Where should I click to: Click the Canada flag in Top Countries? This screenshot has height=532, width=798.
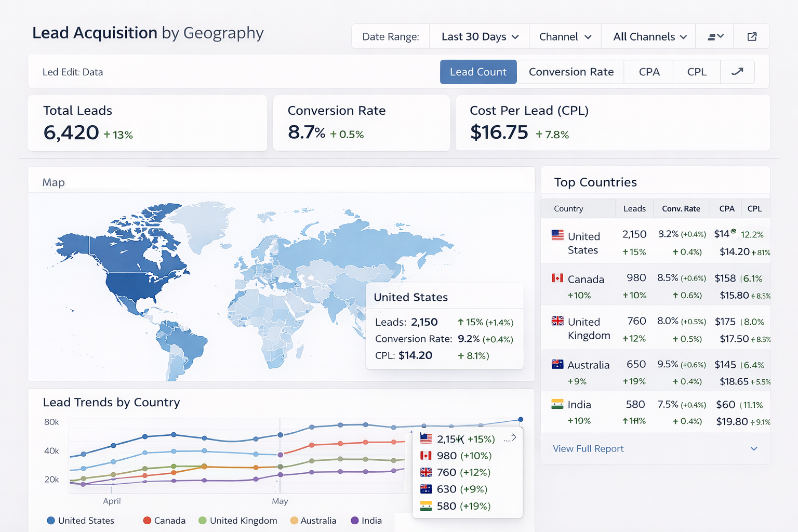tap(558, 278)
